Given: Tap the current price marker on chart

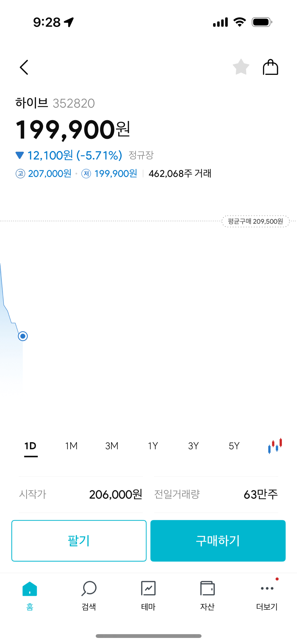Looking at the screenshot, I should tap(23, 336).
